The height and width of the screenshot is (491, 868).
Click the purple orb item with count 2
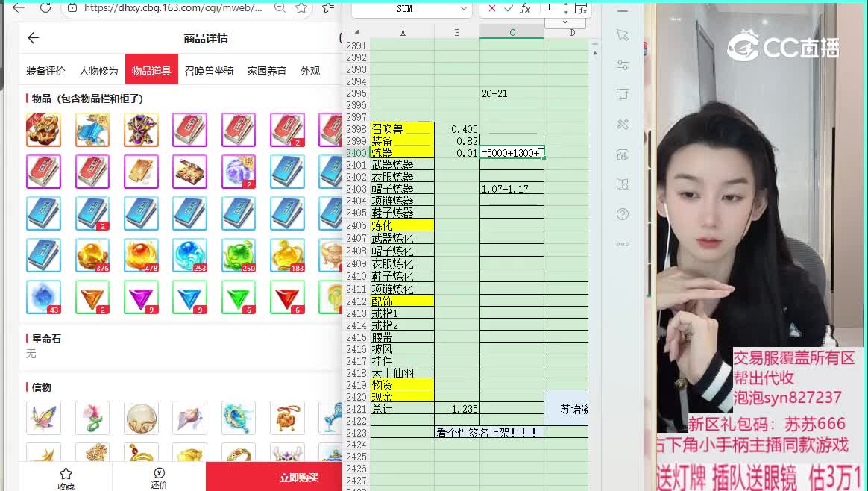pos(239,172)
